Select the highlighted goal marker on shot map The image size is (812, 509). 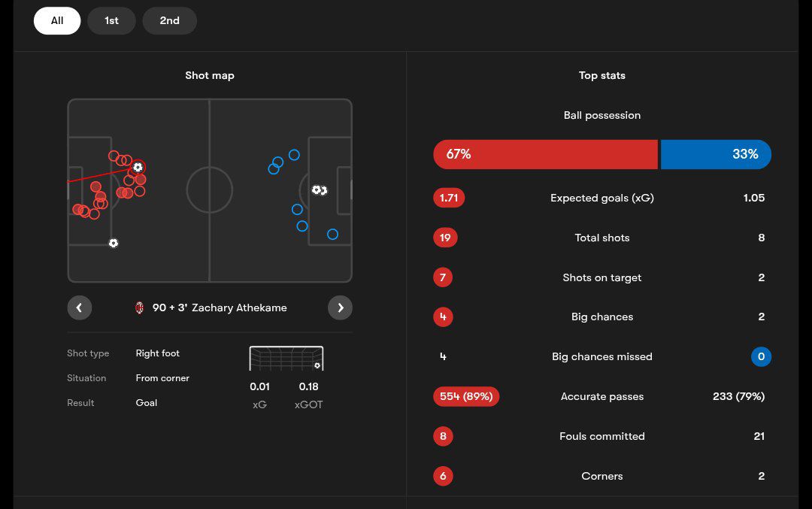[x=138, y=167]
